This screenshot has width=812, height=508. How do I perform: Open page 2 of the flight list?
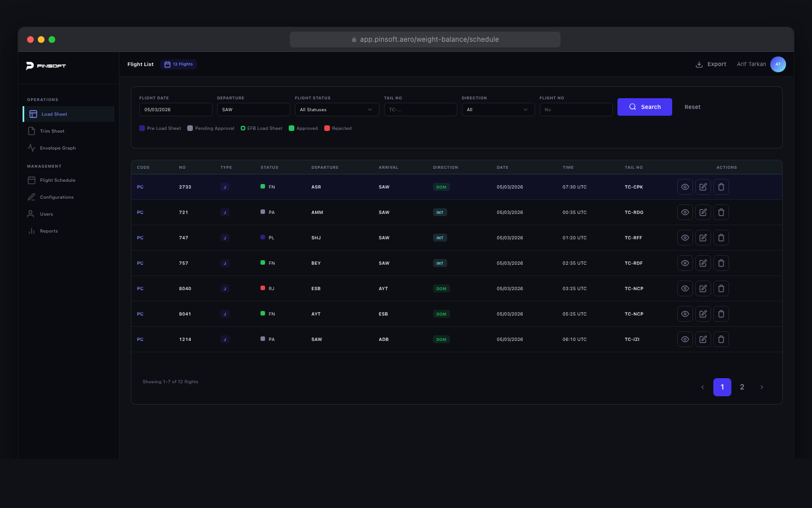[x=742, y=387]
